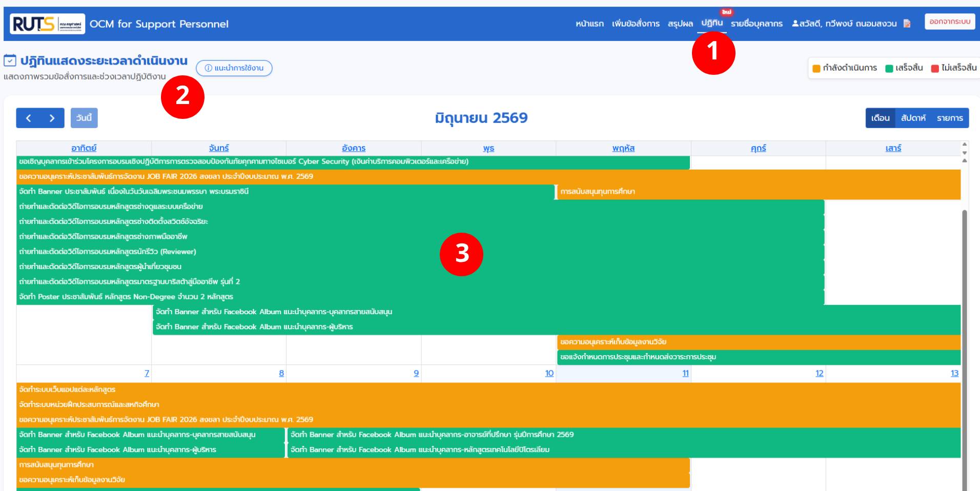The height and width of the screenshot is (491, 980).
Task: Open the สรุปผล menu item
Action: (x=680, y=24)
